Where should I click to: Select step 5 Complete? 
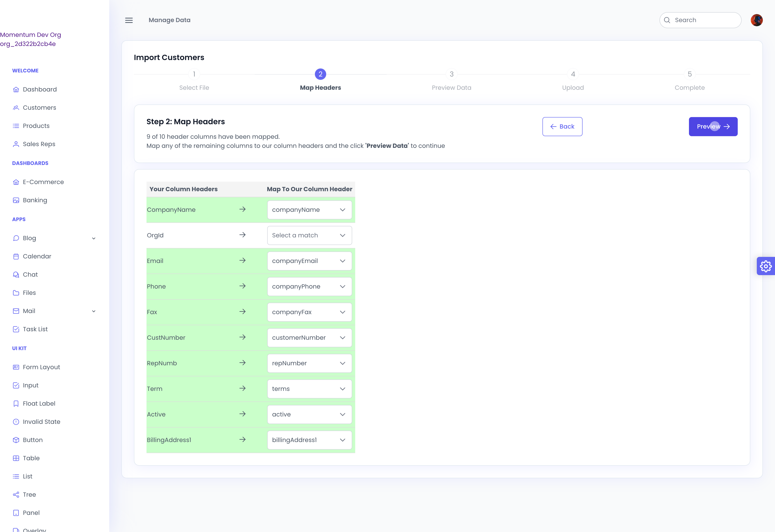(x=690, y=80)
